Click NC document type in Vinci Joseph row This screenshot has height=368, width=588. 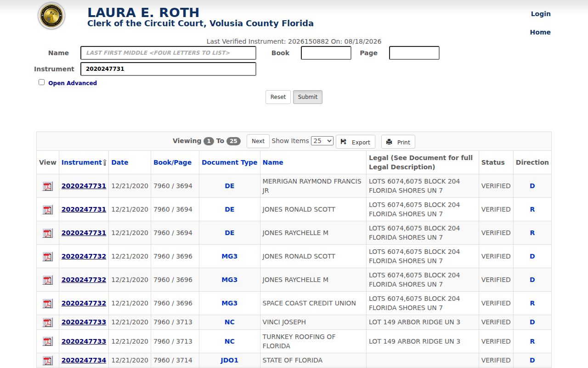coord(230,322)
